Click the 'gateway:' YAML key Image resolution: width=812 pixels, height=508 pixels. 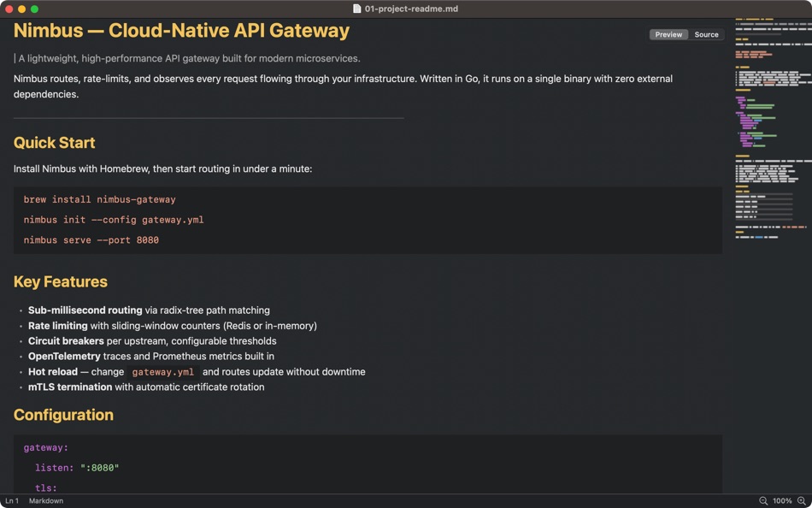[45, 447]
